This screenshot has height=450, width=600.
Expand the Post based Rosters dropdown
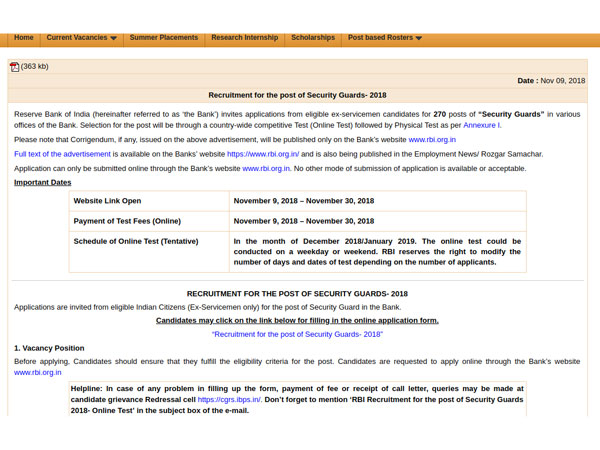tap(385, 38)
